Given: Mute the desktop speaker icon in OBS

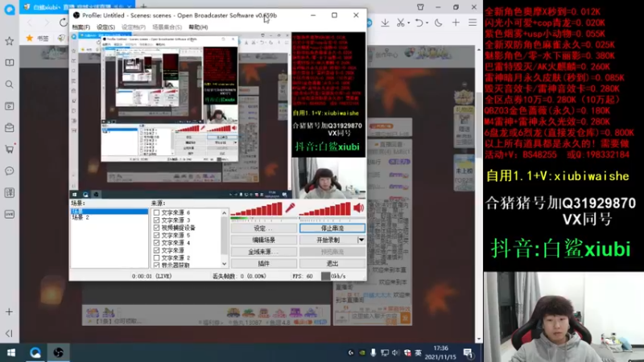Looking at the screenshot, I should pos(358,208).
